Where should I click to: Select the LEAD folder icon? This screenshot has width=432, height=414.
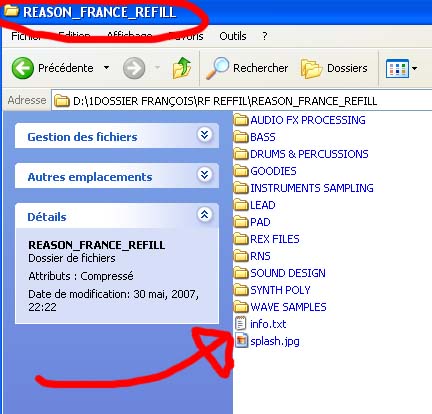click(241, 205)
